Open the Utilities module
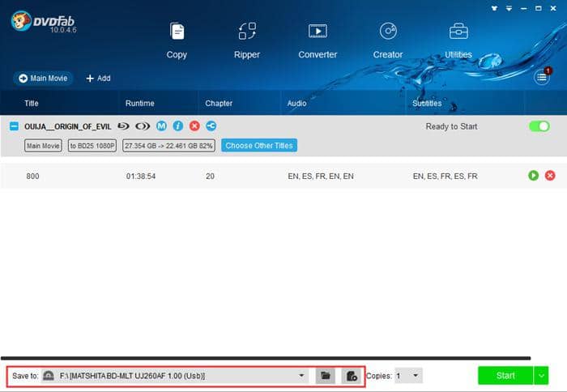 coord(458,40)
